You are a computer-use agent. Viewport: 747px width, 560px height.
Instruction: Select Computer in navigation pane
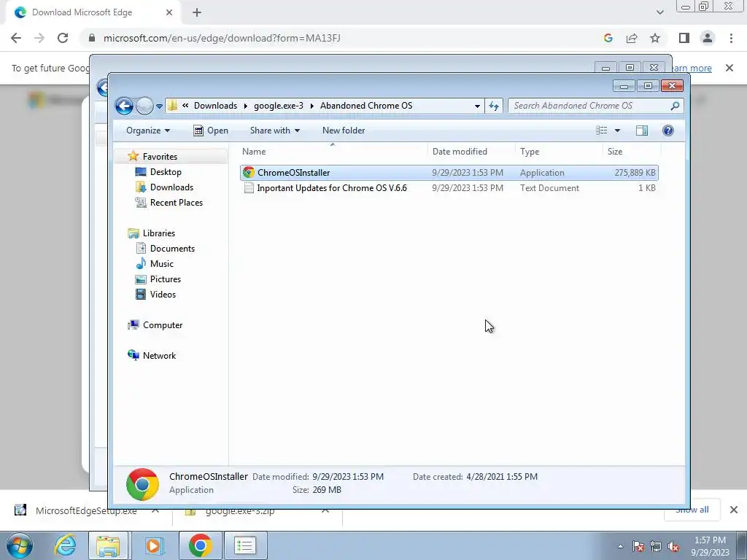tap(163, 325)
